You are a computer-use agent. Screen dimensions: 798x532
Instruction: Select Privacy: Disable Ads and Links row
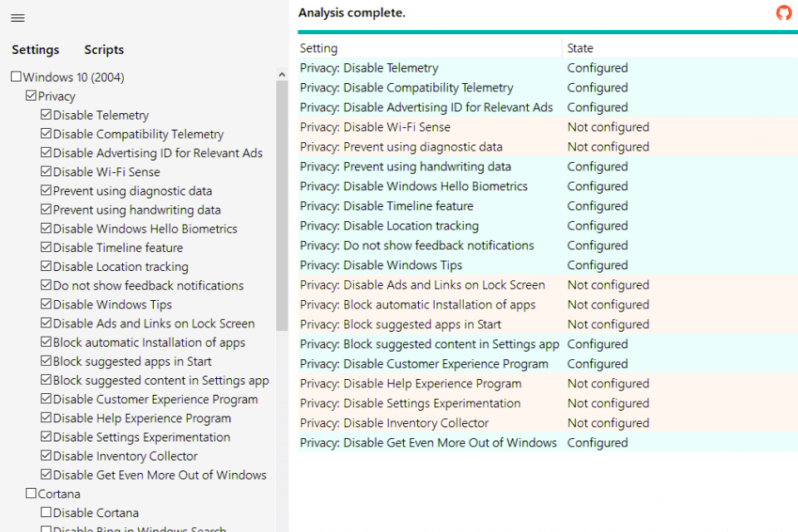548,284
